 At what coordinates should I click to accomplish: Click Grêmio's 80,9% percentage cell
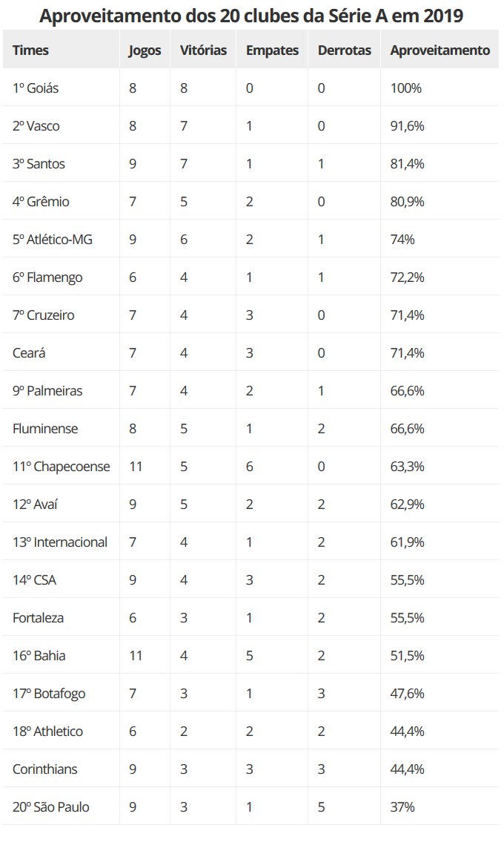[407, 202]
